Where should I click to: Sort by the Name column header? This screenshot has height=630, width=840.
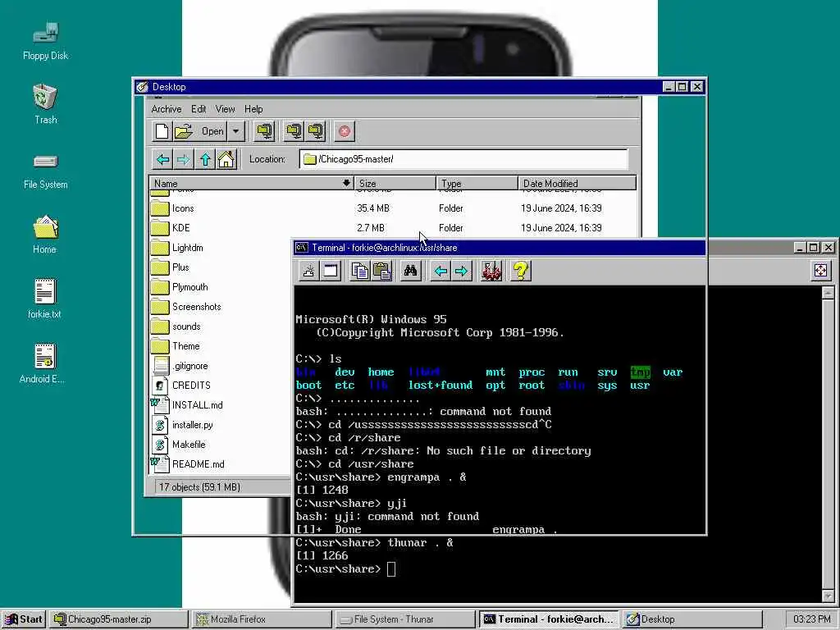tap(251, 183)
